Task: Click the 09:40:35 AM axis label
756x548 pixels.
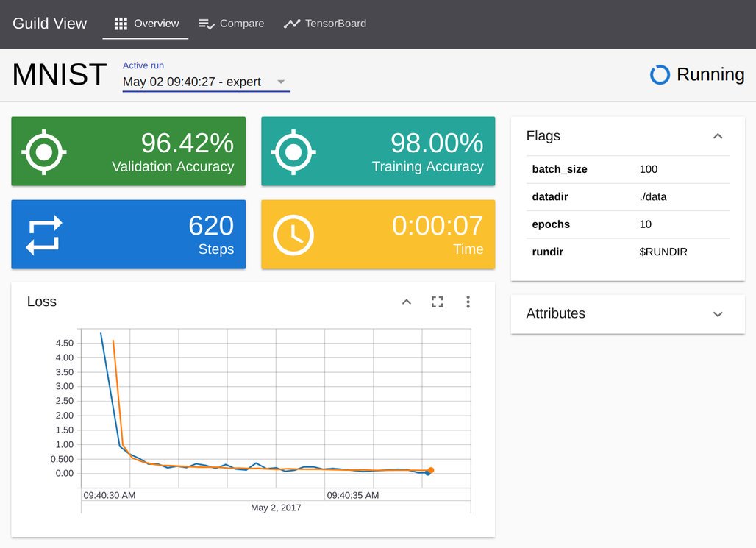Action: [x=353, y=496]
